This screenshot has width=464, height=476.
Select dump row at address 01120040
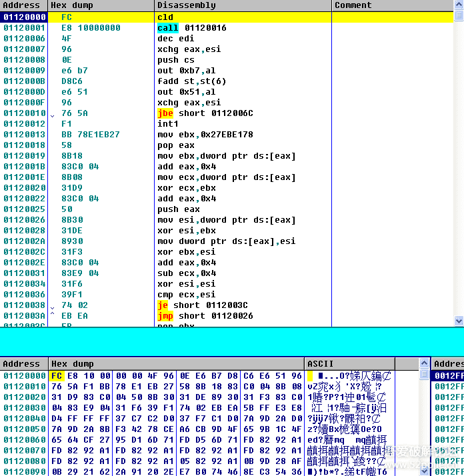click(24, 418)
